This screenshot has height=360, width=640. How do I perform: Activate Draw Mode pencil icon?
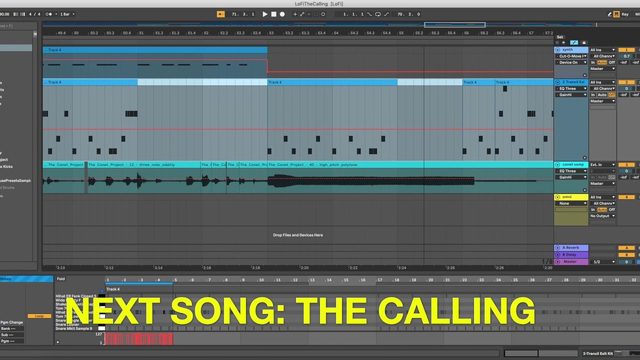(609, 14)
